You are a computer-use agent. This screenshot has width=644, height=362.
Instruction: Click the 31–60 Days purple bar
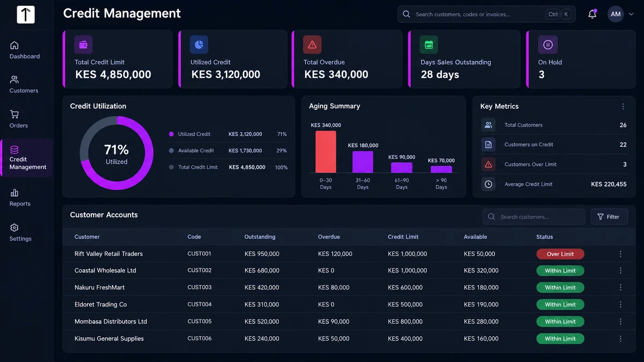click(x=363, y=162)
